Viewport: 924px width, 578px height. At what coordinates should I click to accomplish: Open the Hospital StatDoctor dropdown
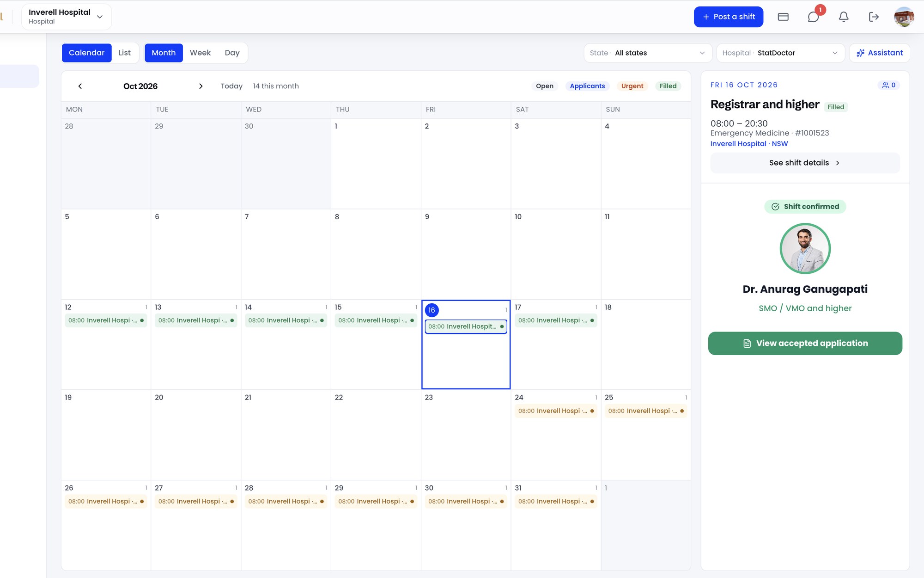pyautogui.click(x=780, y=53)
